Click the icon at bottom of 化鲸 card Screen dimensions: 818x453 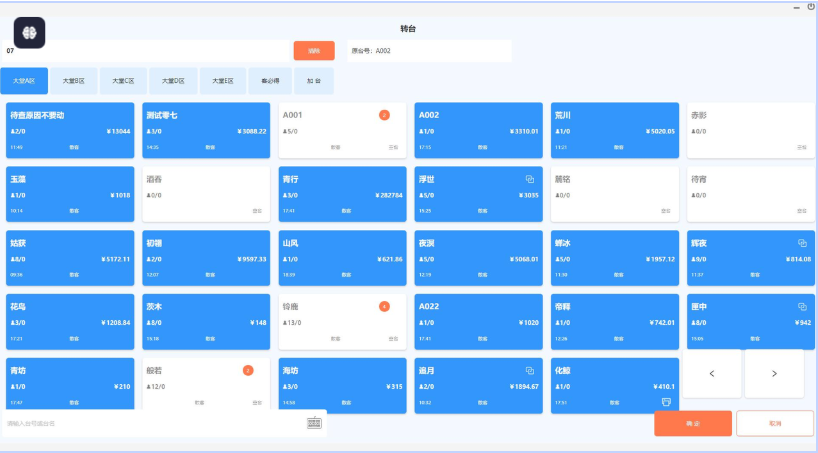(665, 401)
